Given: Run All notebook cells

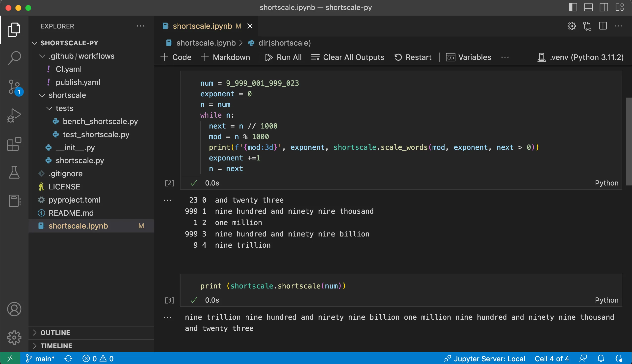Looking at the screenshot, I should pyautogui.click(x=284, y=57).
